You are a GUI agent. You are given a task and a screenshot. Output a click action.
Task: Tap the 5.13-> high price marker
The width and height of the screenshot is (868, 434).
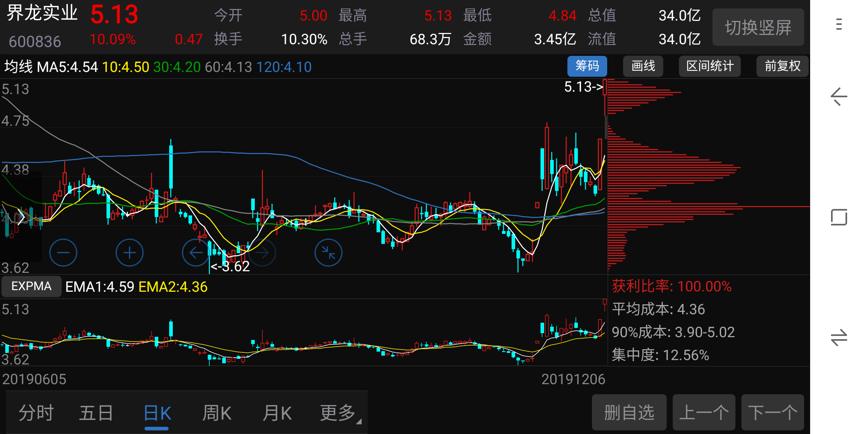[x=583, y=86]
